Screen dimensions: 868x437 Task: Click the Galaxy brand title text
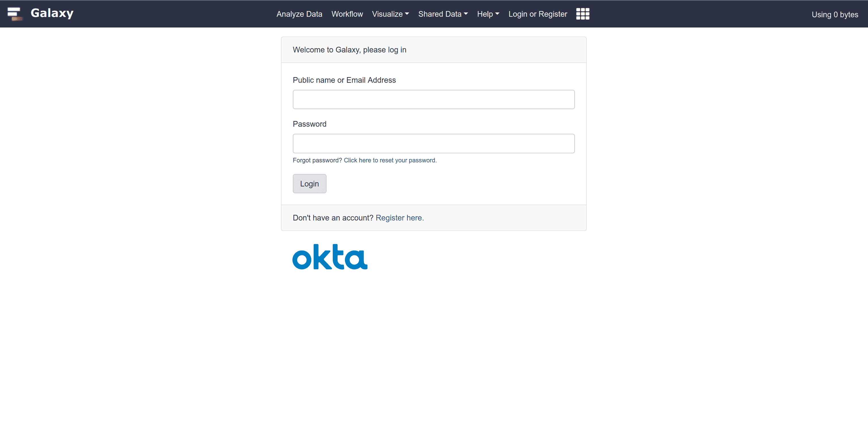pyautogui.click(x=52, y=13)
